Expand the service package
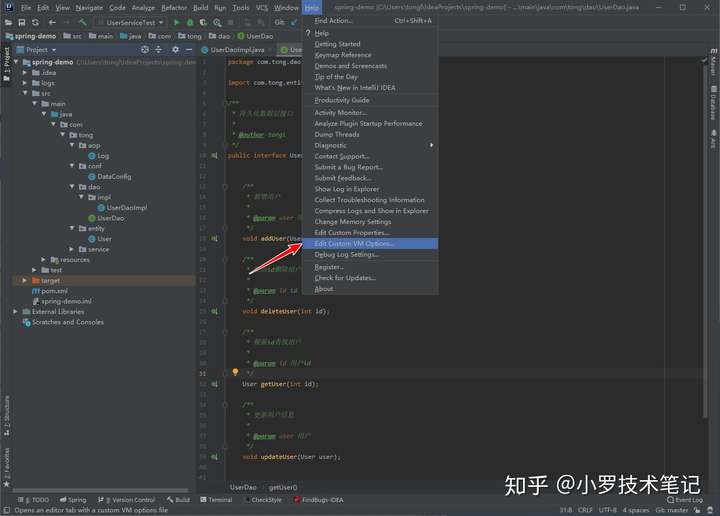720x516 pixels. (71, 249)
